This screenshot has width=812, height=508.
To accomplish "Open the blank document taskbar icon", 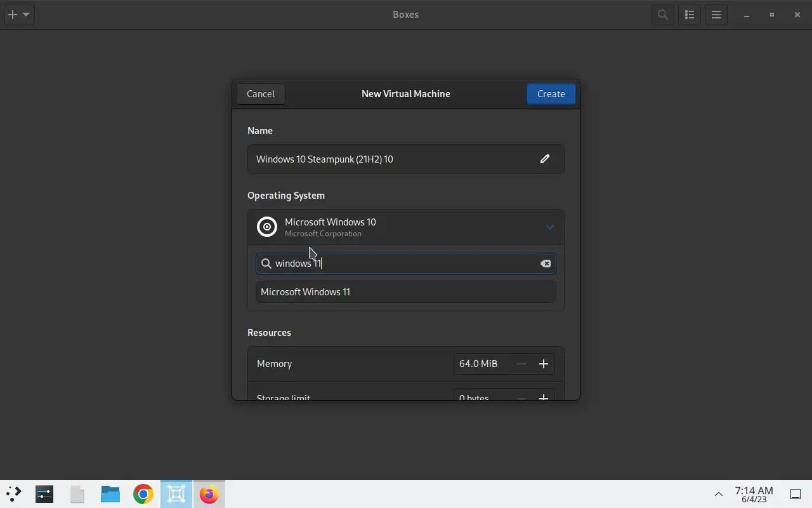I will click(x=77, y=494).
